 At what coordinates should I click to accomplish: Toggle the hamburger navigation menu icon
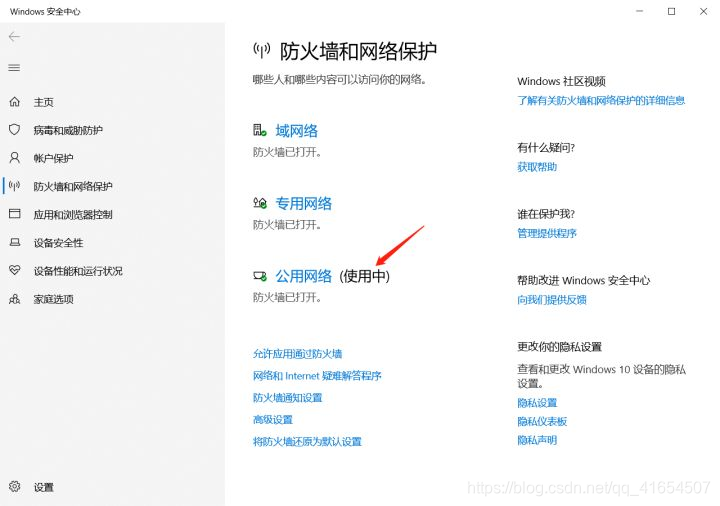14,68
